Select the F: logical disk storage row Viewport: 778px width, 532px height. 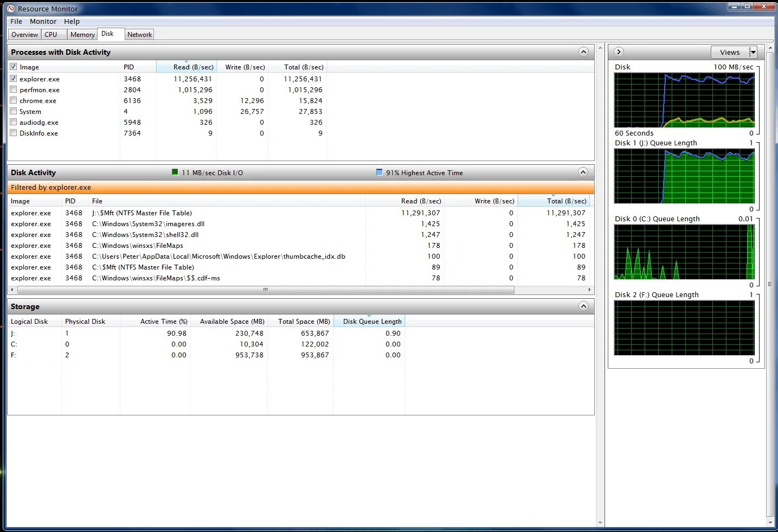coord(206,355)
